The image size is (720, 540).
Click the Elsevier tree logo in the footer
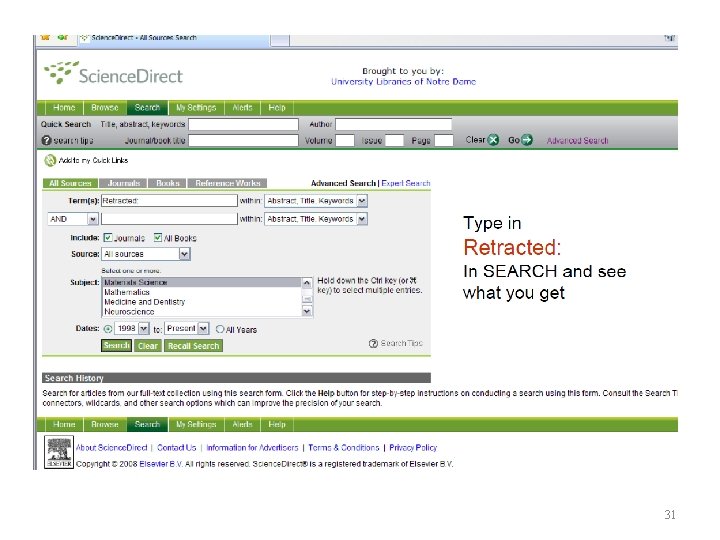59,452
